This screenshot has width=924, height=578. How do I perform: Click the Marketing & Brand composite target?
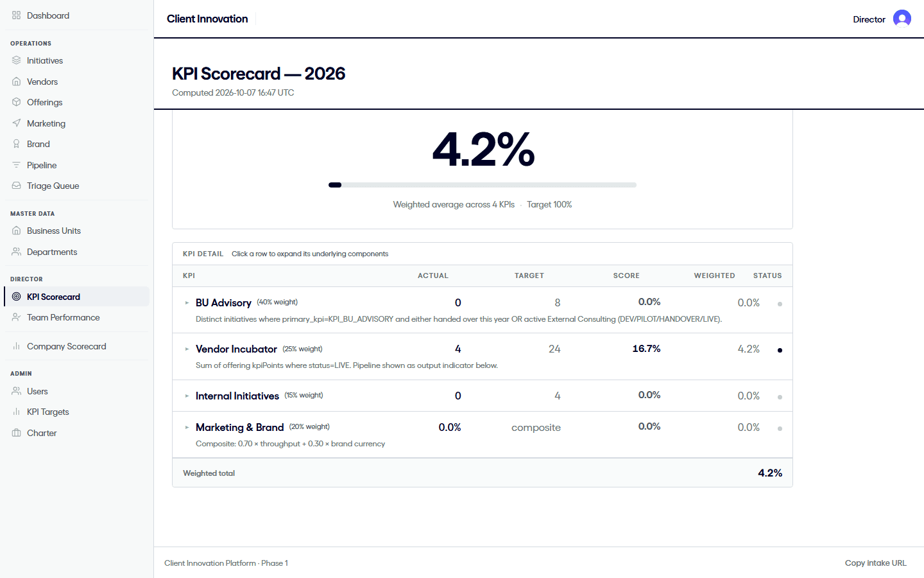coord(536,428)
